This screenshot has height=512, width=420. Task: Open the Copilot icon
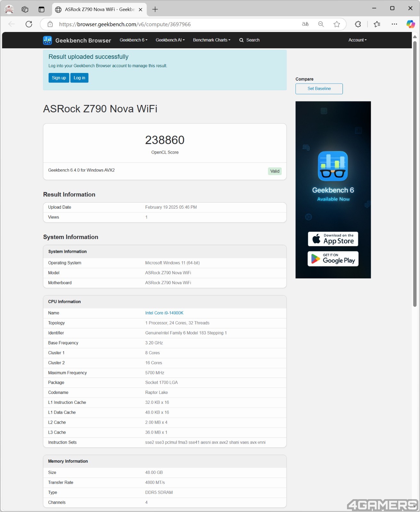(411, 24)
